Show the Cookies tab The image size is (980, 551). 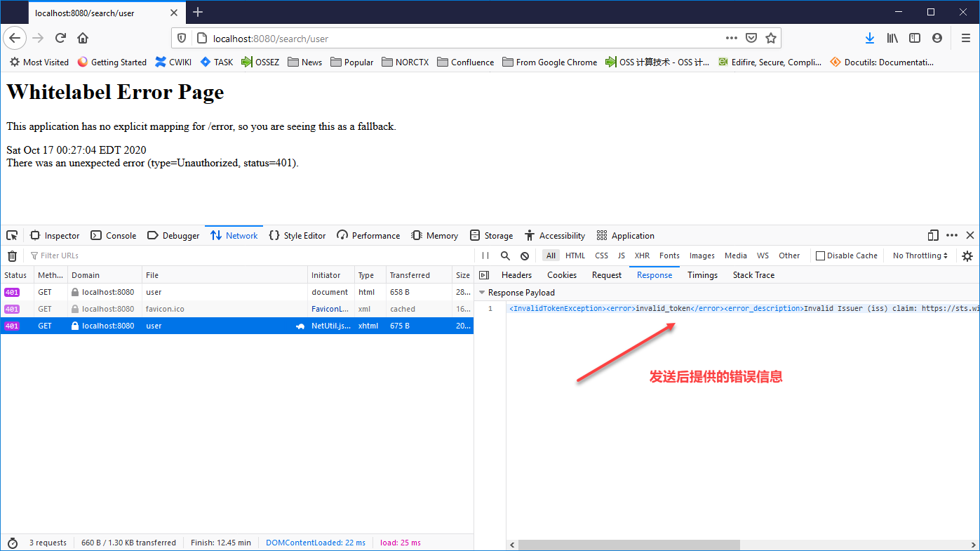point(562,275)
